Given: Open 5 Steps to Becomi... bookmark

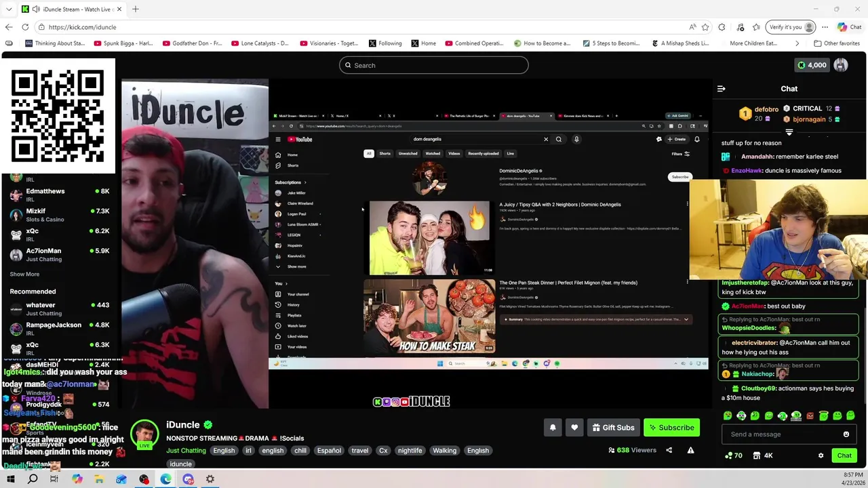Looking at the screenshot, I should [x=611, y=43].
